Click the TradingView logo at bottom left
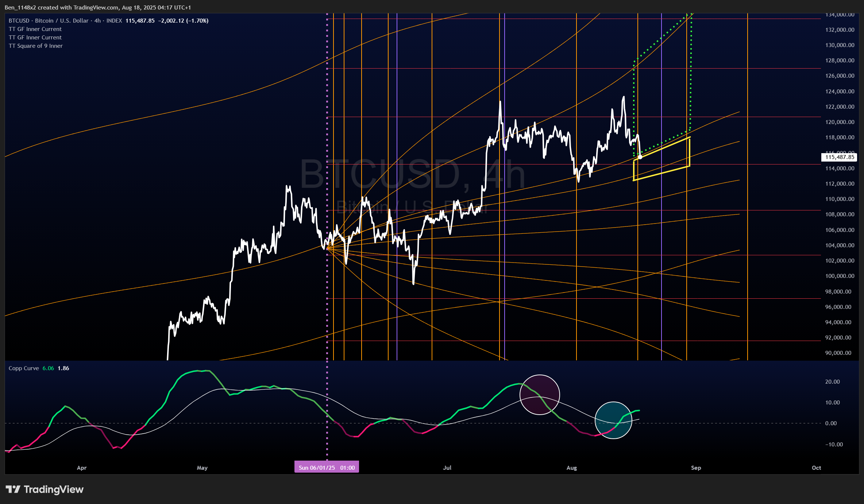This screenshot has width=864, height=504. pos(45,489)
